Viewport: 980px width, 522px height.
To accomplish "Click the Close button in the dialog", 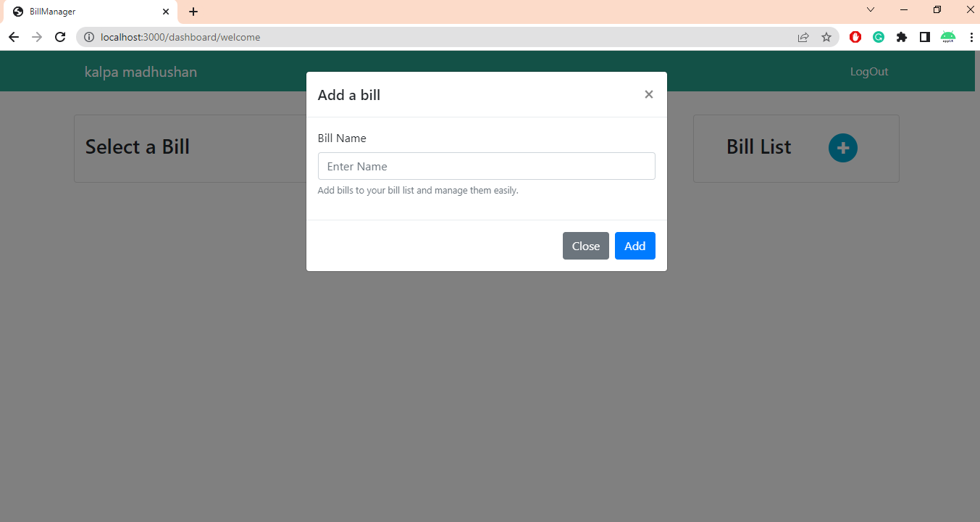I will coord(585,246).
